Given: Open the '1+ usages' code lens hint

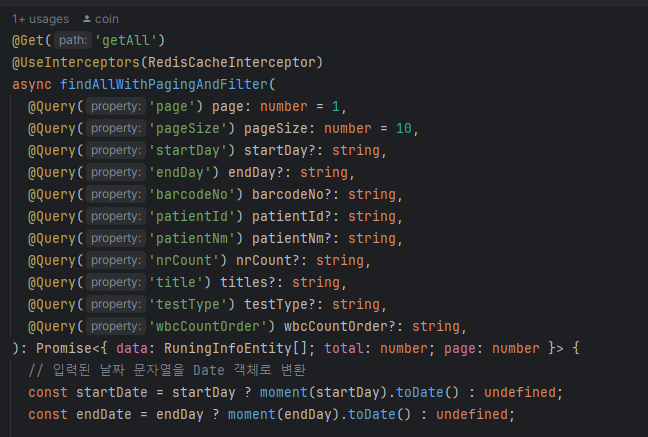Looking at the screenshot, I should click(x=40, y=19).
